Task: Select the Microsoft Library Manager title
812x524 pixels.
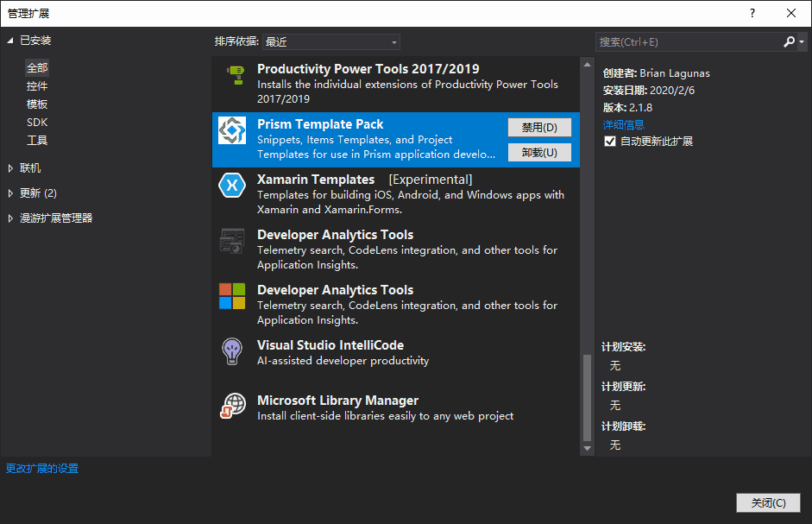Action: [337, 401]
